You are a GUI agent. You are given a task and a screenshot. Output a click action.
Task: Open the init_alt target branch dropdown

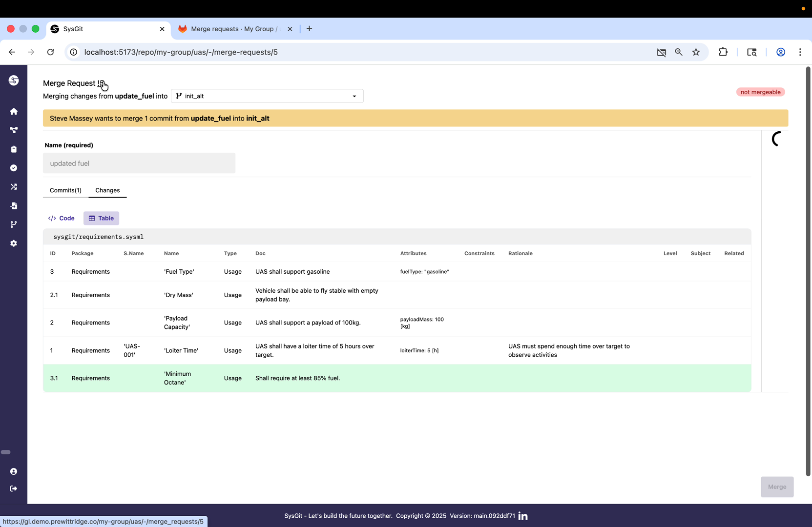[x=267, y=96]
